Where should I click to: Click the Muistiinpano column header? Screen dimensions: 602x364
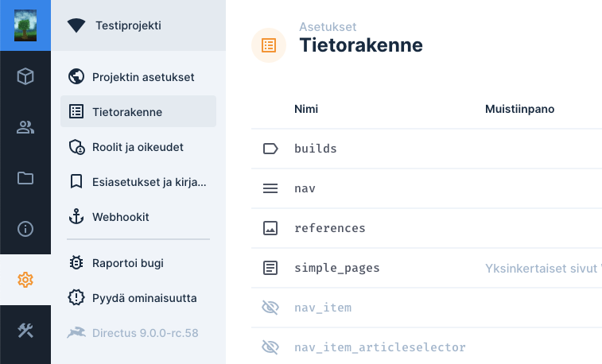(x=519, y=109)
